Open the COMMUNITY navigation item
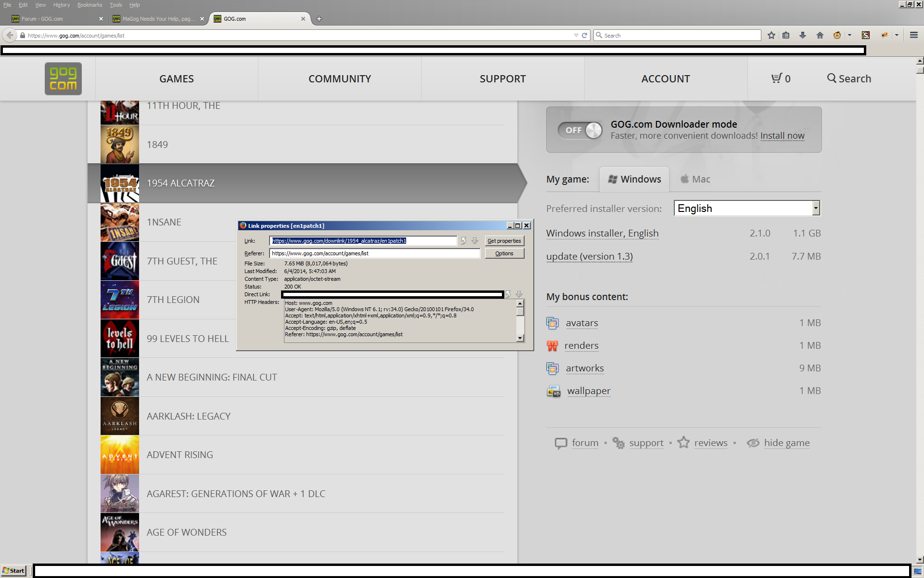Image resolution: width=924 pixels, height=578 pixels. click(340, 79)
